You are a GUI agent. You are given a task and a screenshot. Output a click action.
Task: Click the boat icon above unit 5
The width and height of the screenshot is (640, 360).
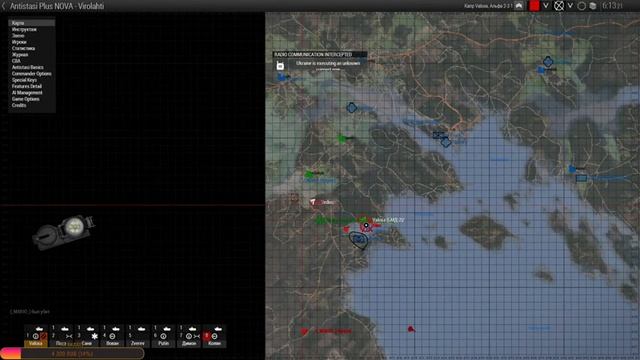click(x=141, y=329)
